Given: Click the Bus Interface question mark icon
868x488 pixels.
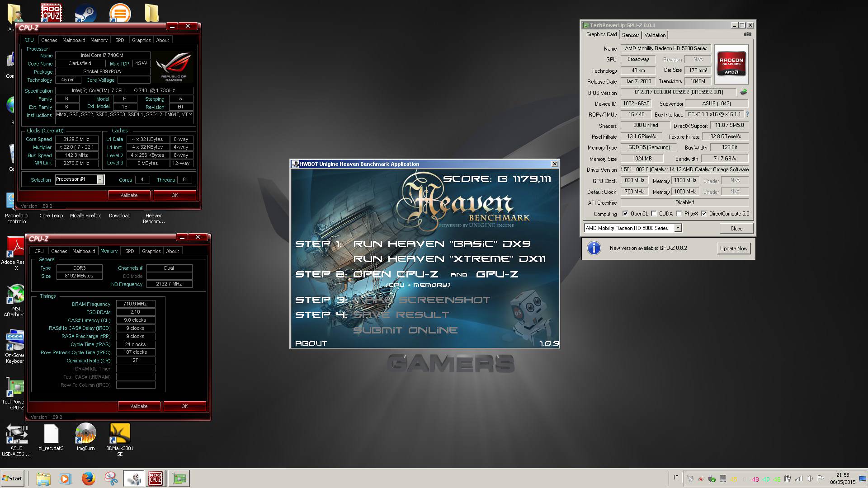Looking at the screenshot, I should [747, 114].
